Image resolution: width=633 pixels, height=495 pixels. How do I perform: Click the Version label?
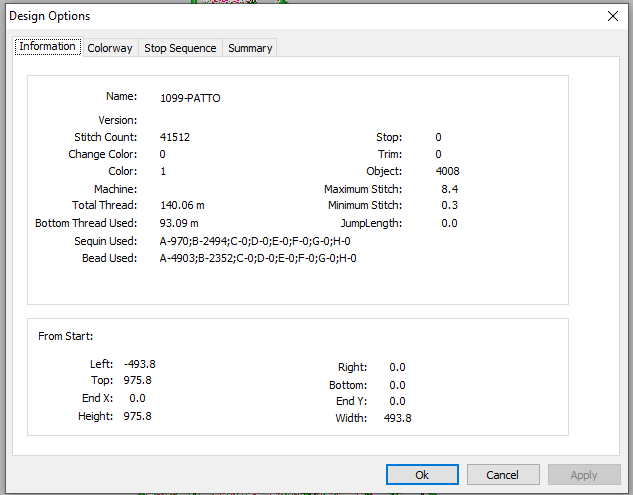[117, 120]
